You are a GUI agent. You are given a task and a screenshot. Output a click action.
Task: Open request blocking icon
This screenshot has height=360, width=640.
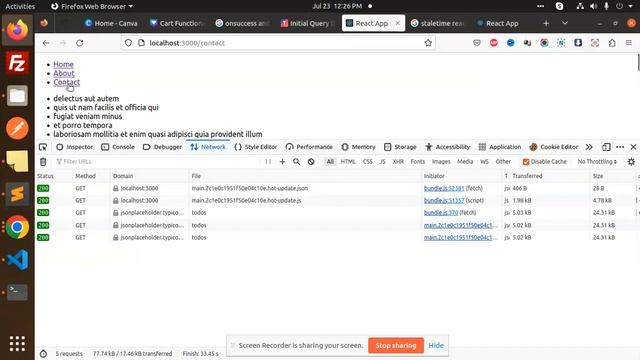[311, 162]
